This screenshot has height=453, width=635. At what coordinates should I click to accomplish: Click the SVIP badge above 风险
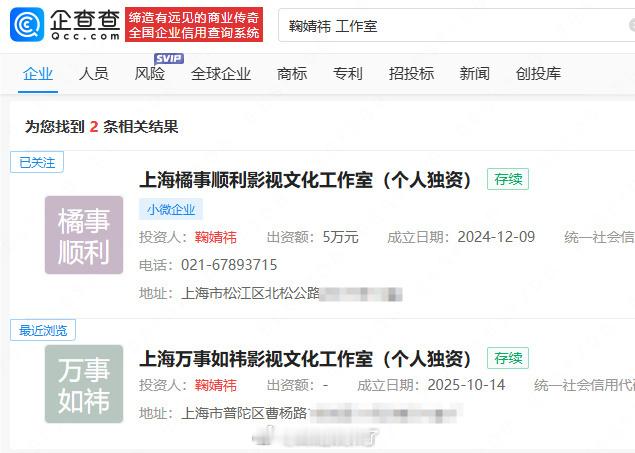pos(169,59)
